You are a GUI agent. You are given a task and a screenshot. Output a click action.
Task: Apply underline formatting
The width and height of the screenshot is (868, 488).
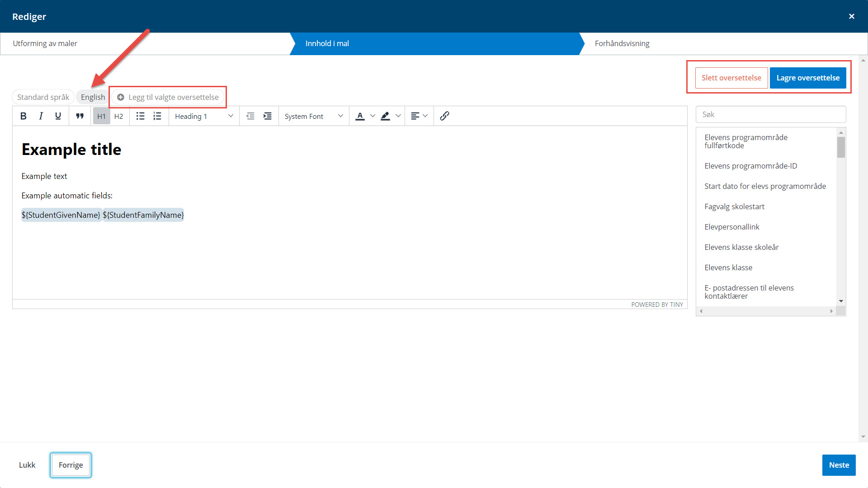(58, 116)
